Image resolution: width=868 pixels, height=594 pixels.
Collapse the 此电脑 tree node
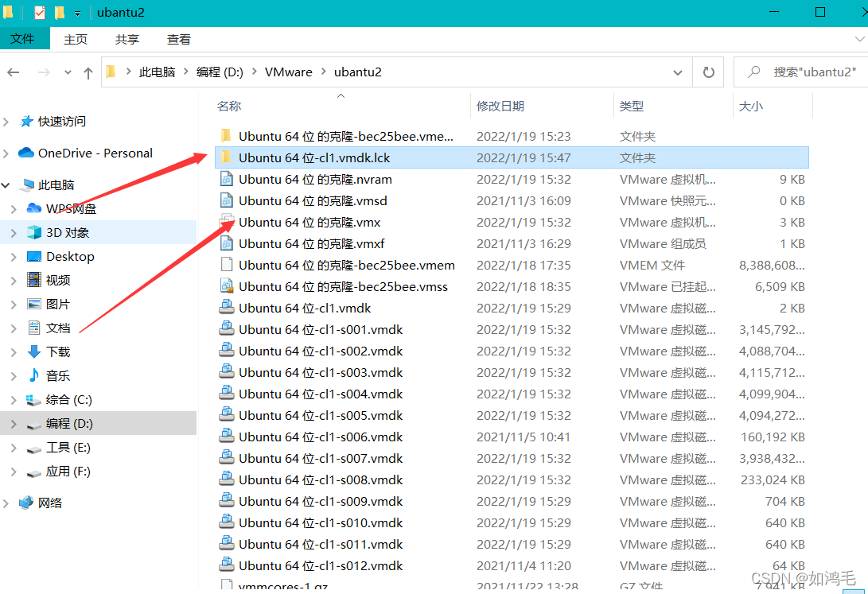[6, 185]
